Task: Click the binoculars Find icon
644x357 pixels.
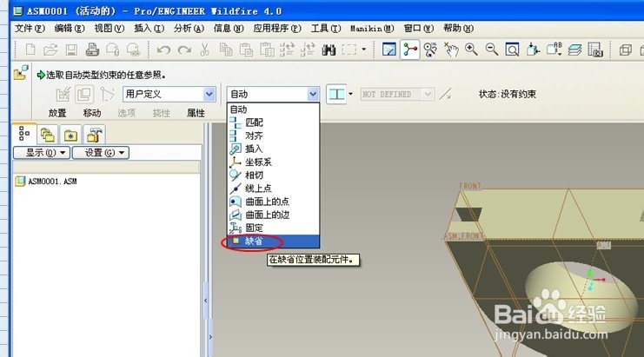Action: 329,50
